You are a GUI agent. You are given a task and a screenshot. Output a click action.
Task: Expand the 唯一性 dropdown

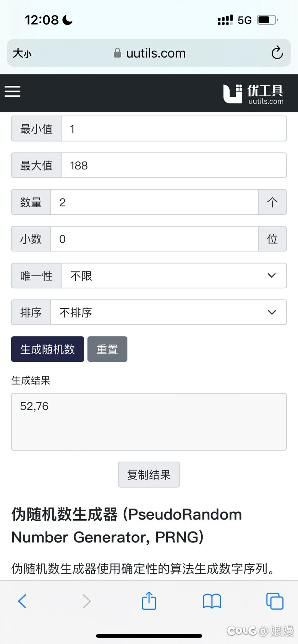pyautogui.click(x=174, y=275)
